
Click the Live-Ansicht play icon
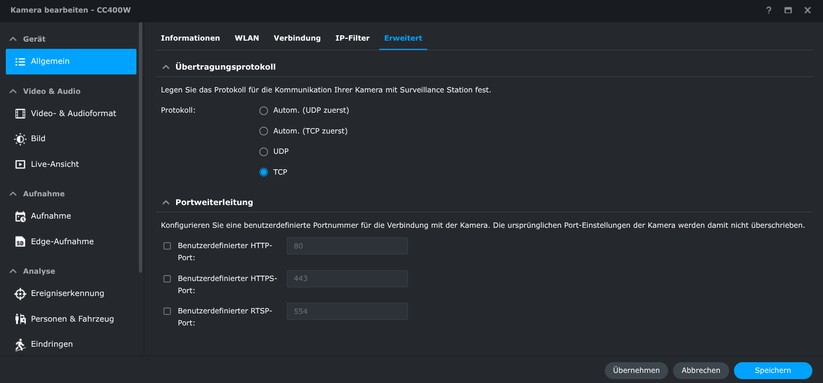[x=20, y=164]
